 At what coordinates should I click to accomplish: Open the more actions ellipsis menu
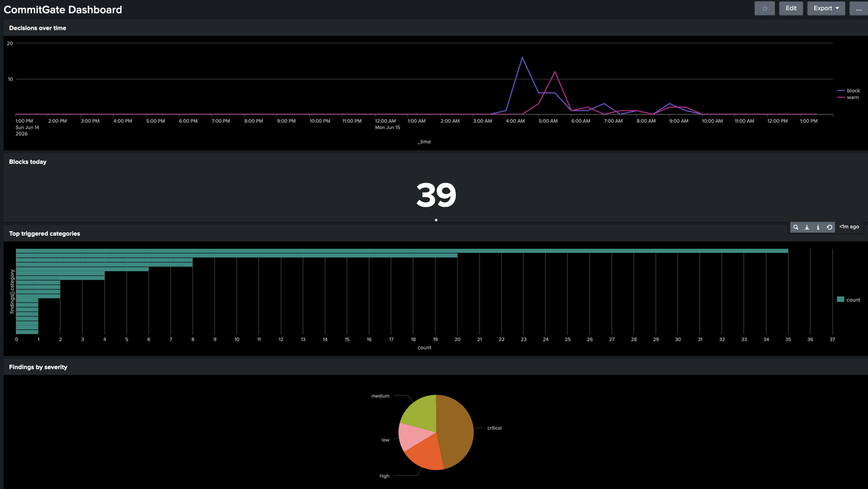coord(859,8)
